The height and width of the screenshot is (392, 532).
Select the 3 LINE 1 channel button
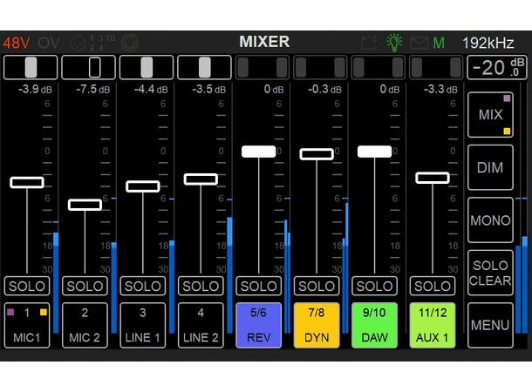pos(143,325)
